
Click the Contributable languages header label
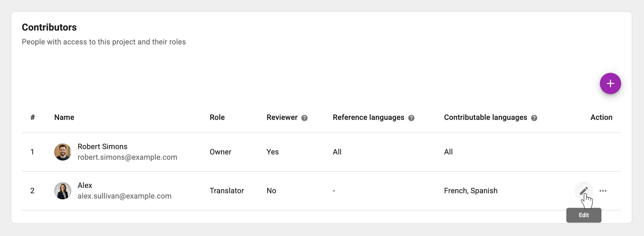[485, 117]
